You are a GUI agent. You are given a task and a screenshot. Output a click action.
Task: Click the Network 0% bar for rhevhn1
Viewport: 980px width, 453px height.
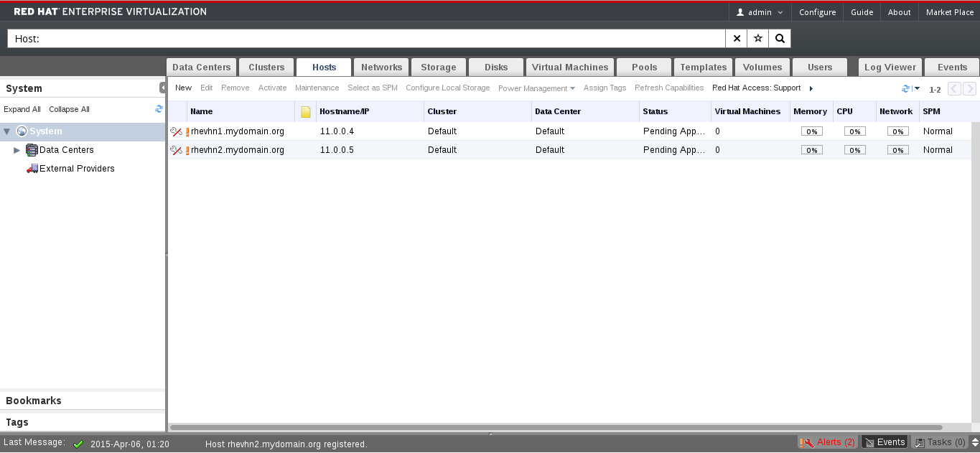click(897, 131)
